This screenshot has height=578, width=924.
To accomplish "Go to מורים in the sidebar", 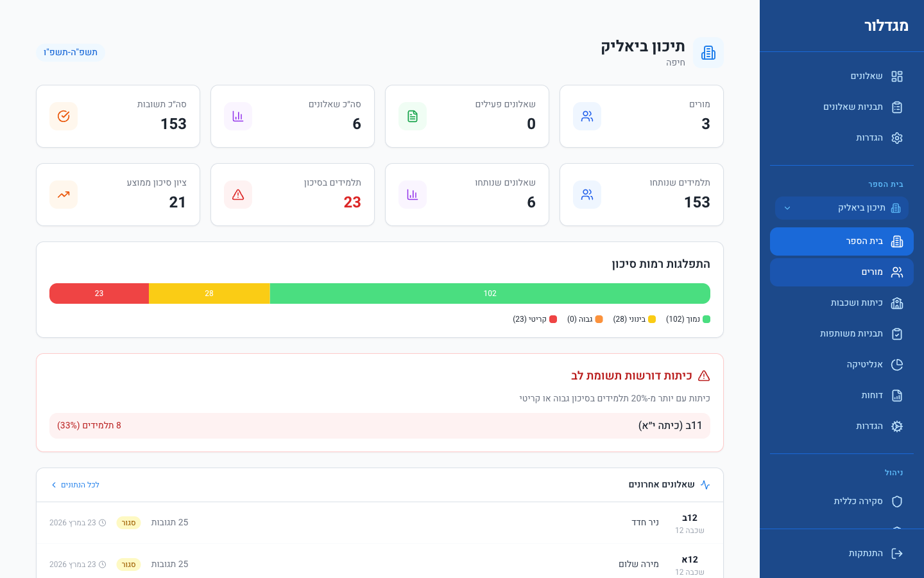I will (x=842, y=272).
